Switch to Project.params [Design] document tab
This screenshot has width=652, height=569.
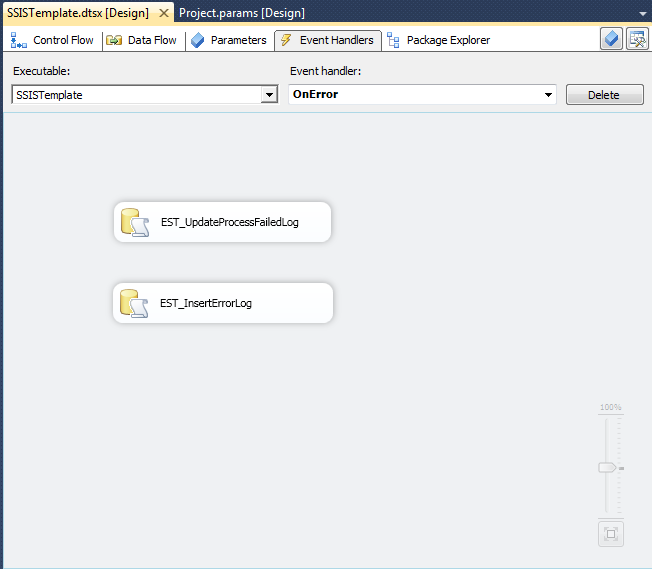242,13
